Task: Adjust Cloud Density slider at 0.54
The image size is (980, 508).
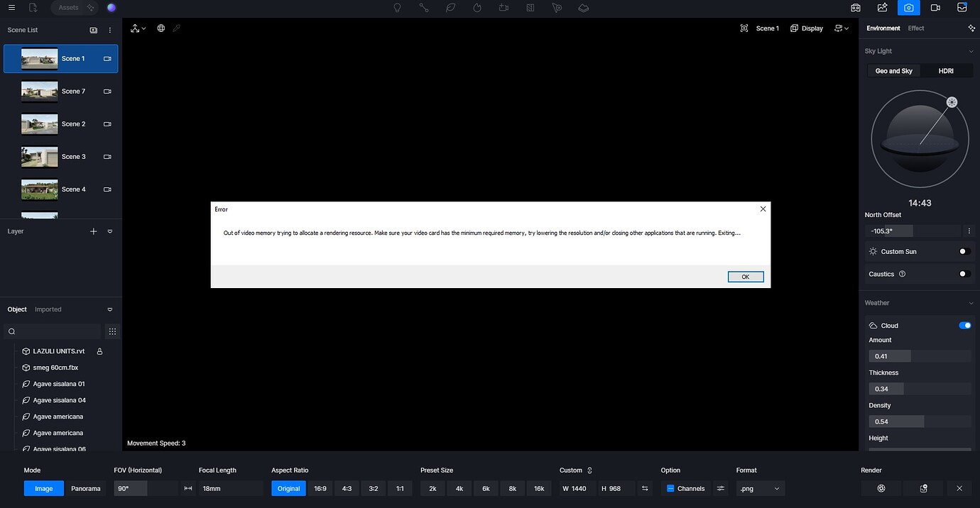Action: point(920,421)
